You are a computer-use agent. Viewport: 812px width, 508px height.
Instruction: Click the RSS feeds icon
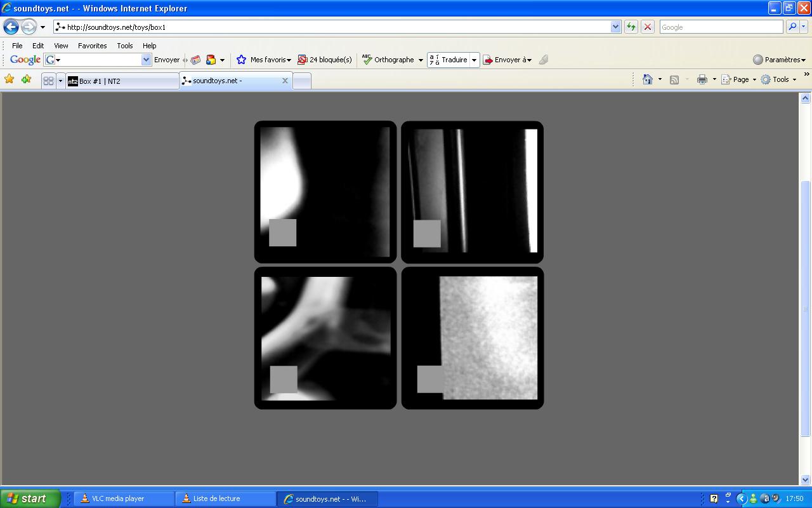(x=674, y=79)
